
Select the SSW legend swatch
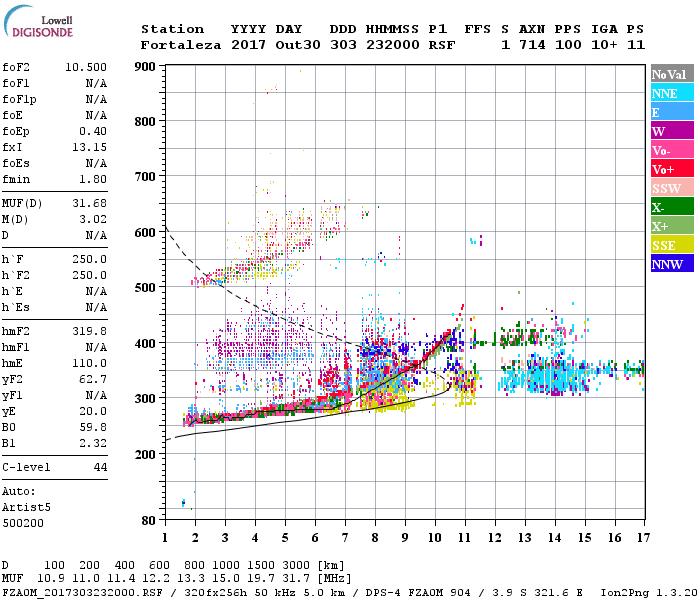click(672, 188)
